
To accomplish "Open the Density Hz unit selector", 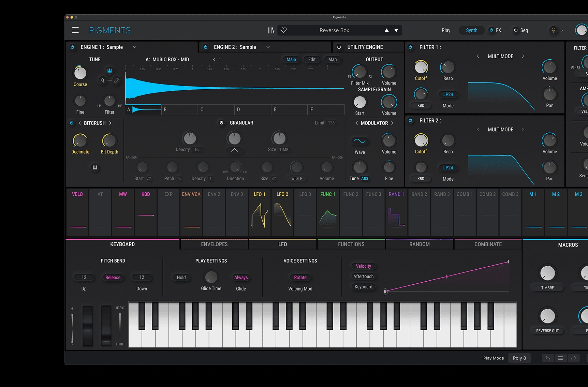I will tap(197, 150).
